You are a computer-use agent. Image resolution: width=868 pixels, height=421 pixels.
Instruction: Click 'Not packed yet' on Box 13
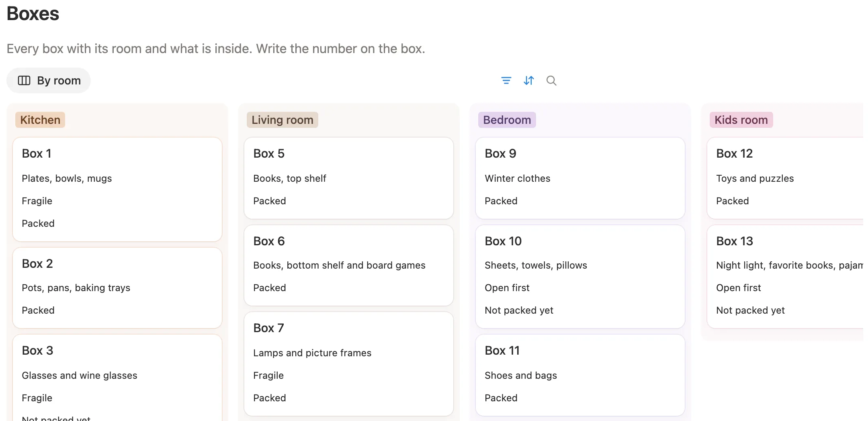tap(750, 310)
